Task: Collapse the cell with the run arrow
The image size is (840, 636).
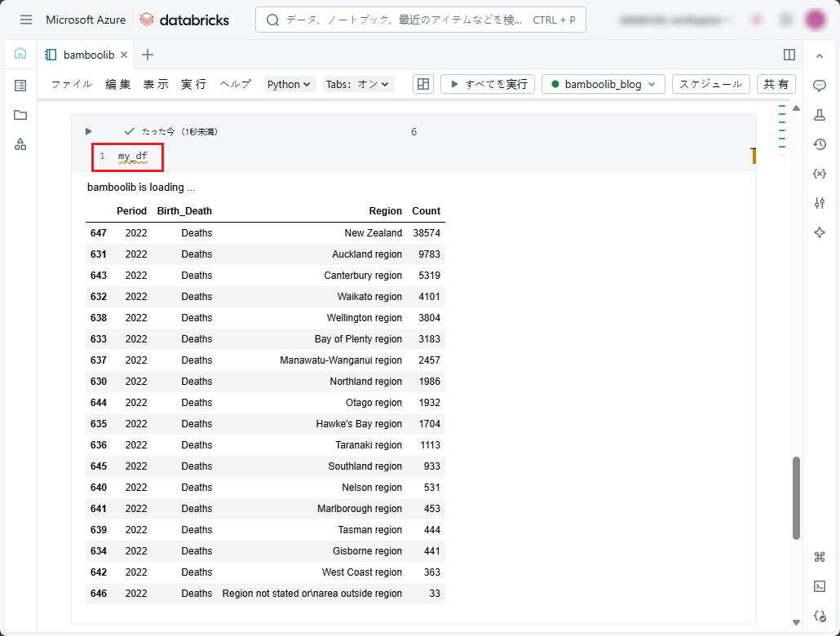Action: (x=89, y=131)
